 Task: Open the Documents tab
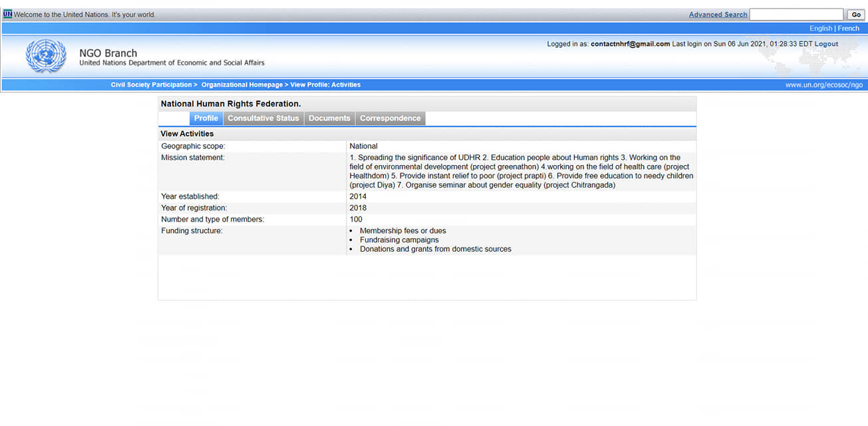(x=329, y=118)
